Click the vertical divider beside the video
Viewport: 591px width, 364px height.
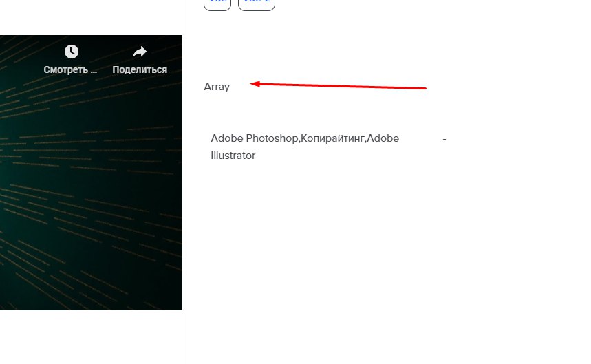186,182
